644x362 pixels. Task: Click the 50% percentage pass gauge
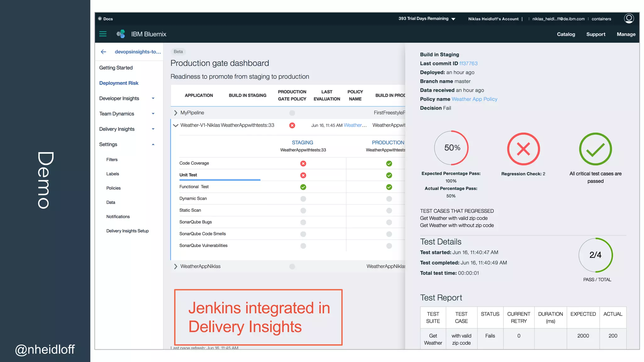(x=452, y=148)
